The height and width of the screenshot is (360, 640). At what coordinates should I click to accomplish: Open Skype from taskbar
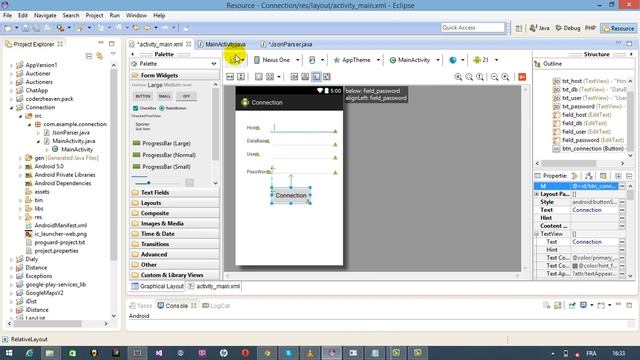pyautogui.click(x=289, y=353)
